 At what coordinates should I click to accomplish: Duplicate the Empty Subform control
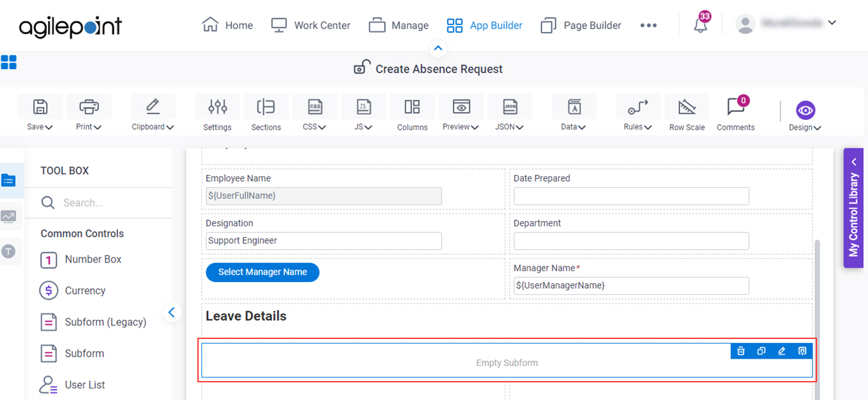(x=762, y=351)
